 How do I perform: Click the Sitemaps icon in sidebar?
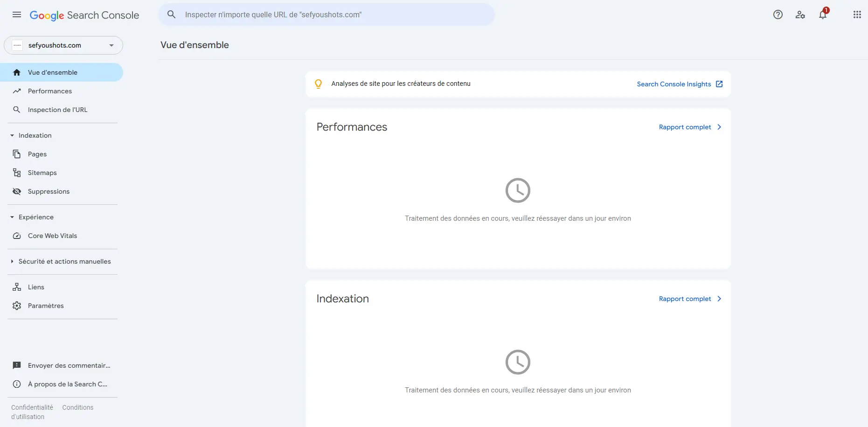[17, 173]
